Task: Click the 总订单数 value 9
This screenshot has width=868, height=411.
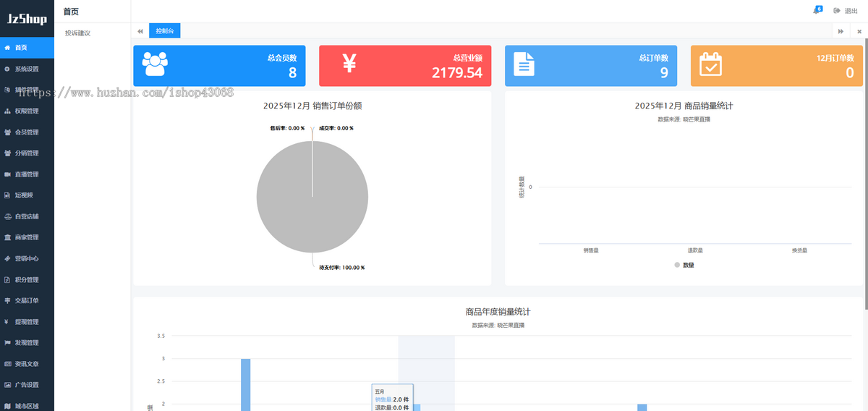Action: point(664,72)
